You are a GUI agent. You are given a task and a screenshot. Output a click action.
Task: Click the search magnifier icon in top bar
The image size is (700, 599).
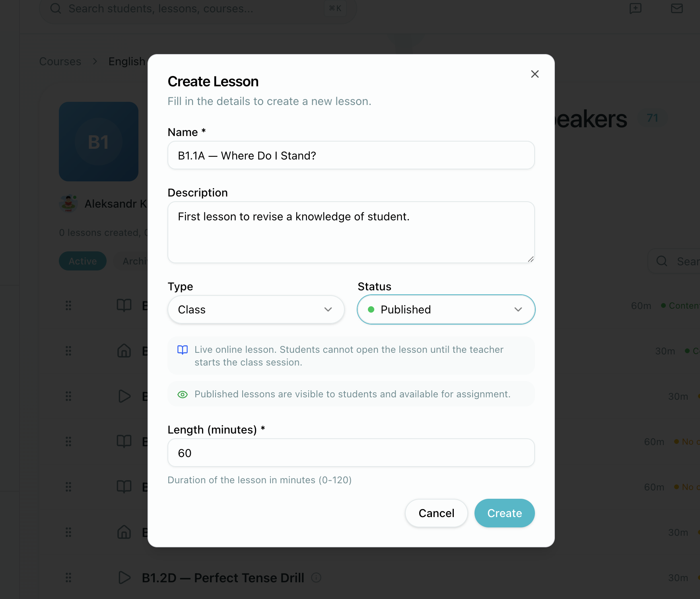(56, 8)
